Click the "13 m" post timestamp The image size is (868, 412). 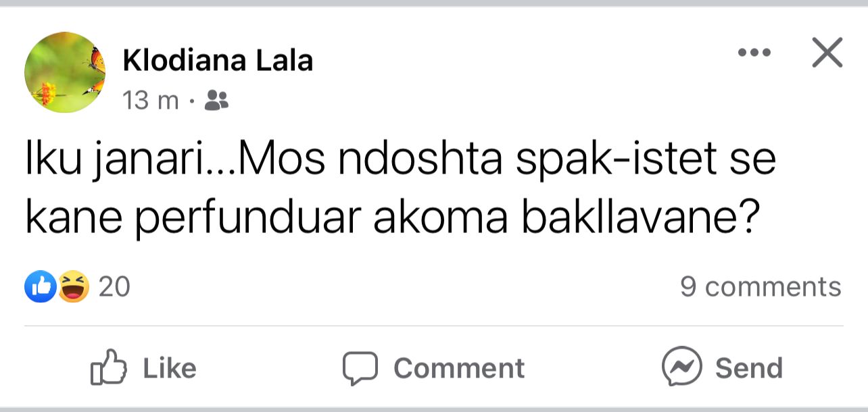coord(150,101)
